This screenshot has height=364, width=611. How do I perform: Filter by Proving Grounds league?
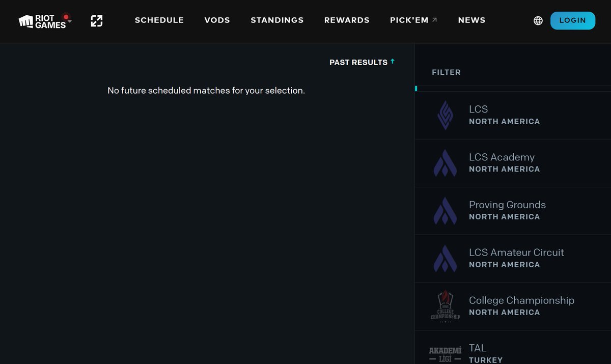[x=513, y=211]
